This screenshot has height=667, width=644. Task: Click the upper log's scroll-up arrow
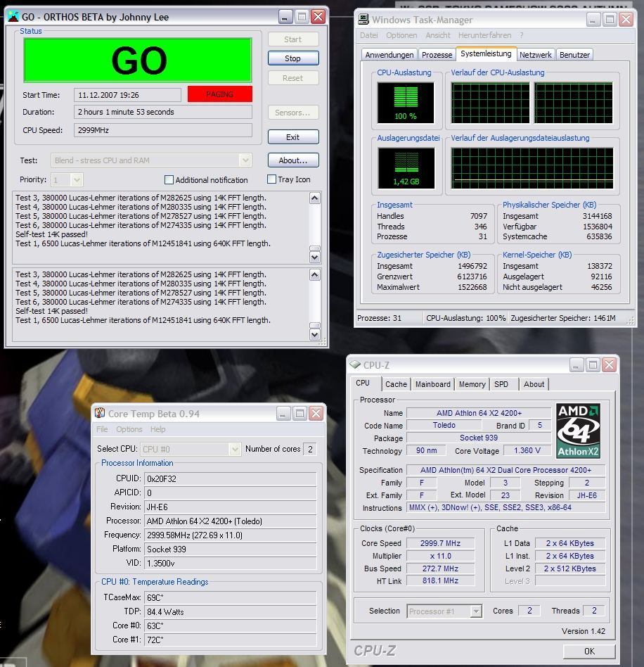[314, 198]
